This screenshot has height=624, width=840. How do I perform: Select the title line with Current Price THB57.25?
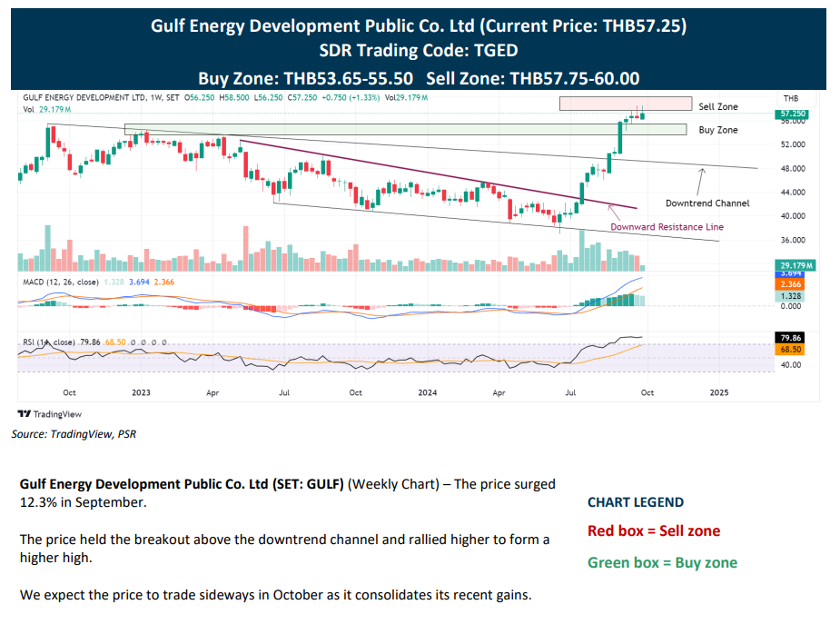(419, 25)
